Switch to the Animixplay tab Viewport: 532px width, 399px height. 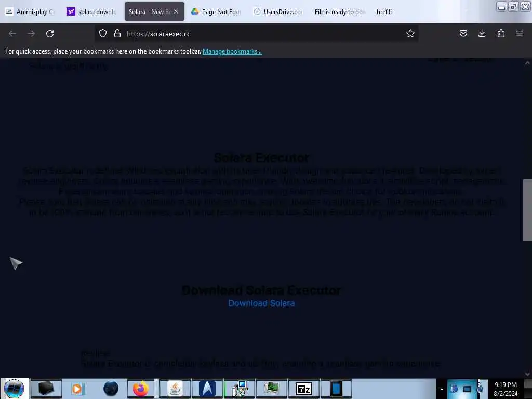point(30,11)
